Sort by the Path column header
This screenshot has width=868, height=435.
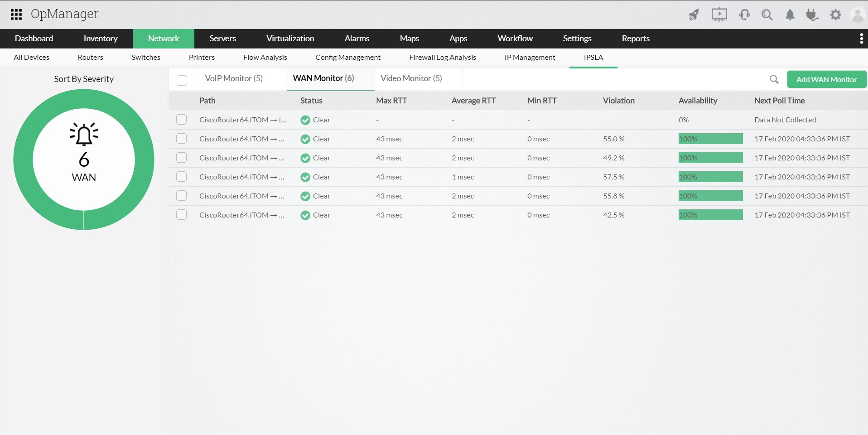tap(207, 101)
